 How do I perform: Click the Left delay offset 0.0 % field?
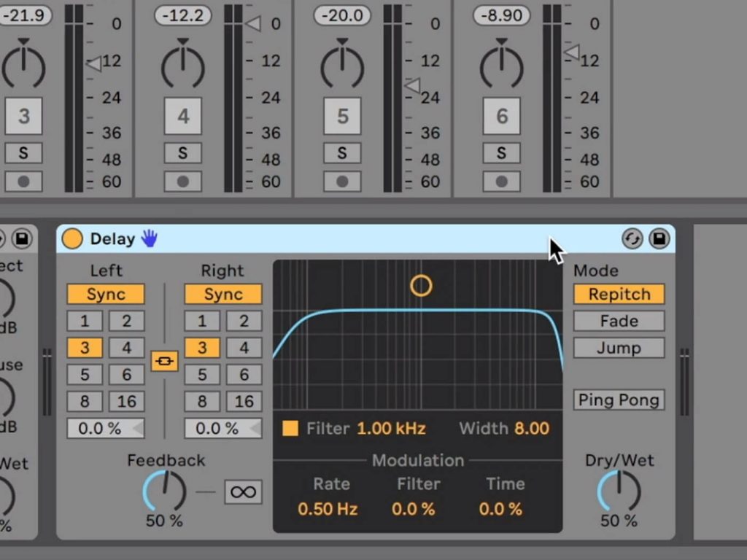click(x=106, y=428)
